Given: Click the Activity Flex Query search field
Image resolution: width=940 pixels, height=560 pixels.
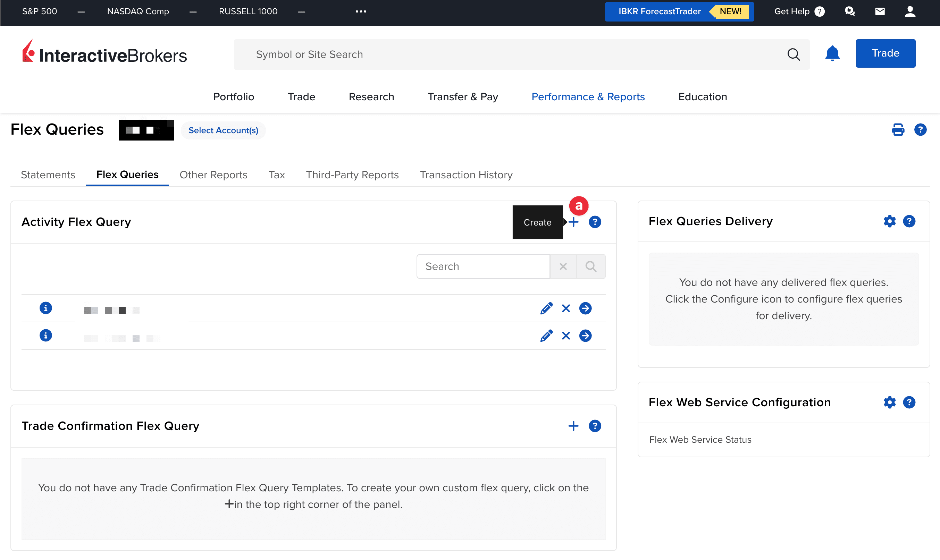Looking at the screenshot, I should [x=483, y=266].
